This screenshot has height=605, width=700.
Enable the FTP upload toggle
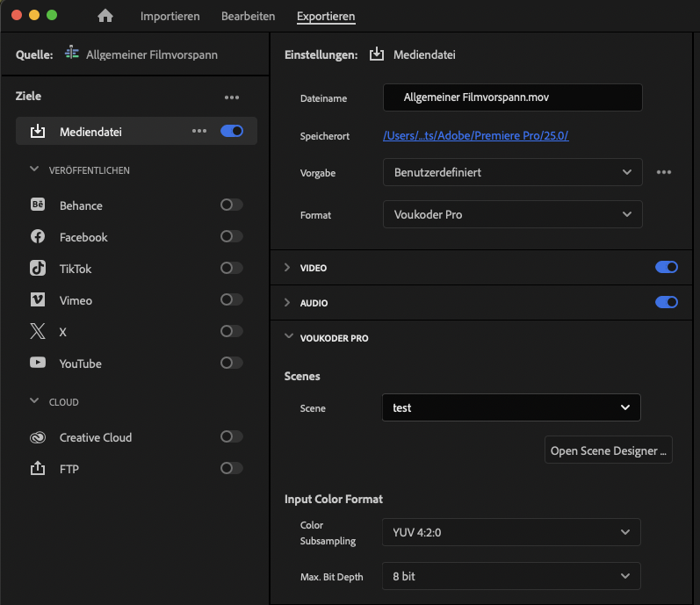click(x=232, y=468)
